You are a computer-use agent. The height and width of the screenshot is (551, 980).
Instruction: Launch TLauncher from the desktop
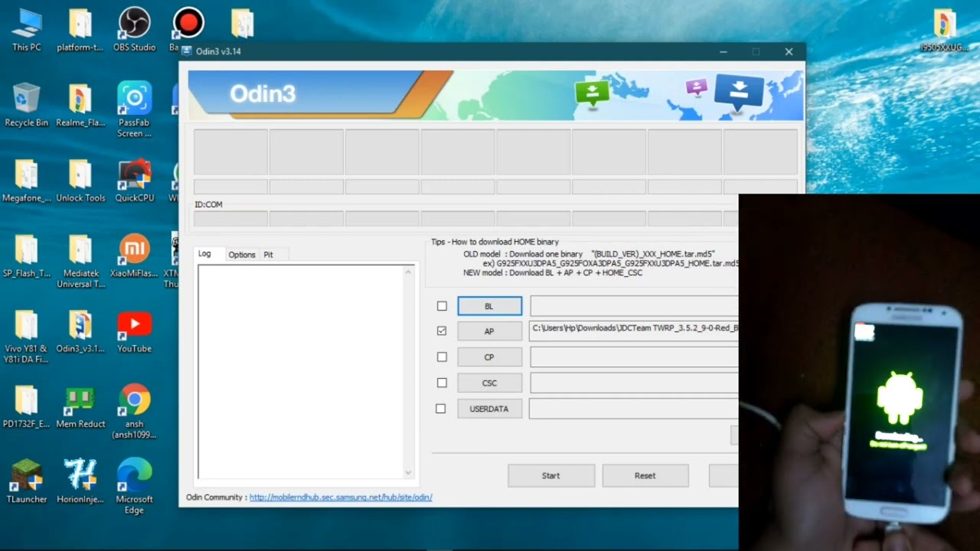pos(26,481)
